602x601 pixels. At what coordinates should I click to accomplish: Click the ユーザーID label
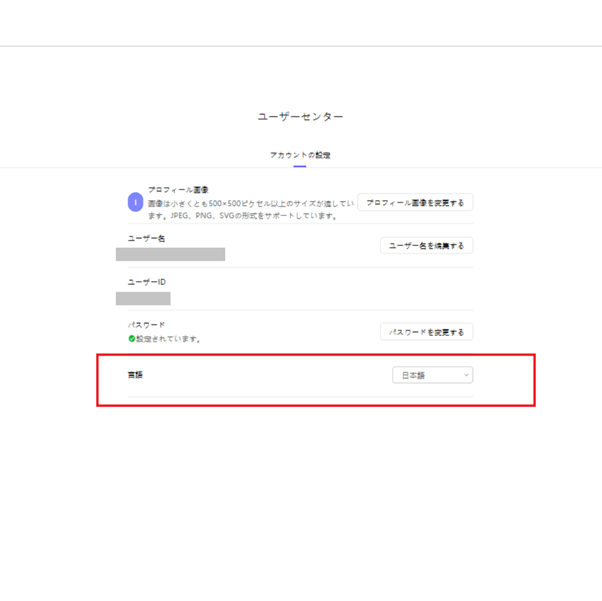click(147, 282)
